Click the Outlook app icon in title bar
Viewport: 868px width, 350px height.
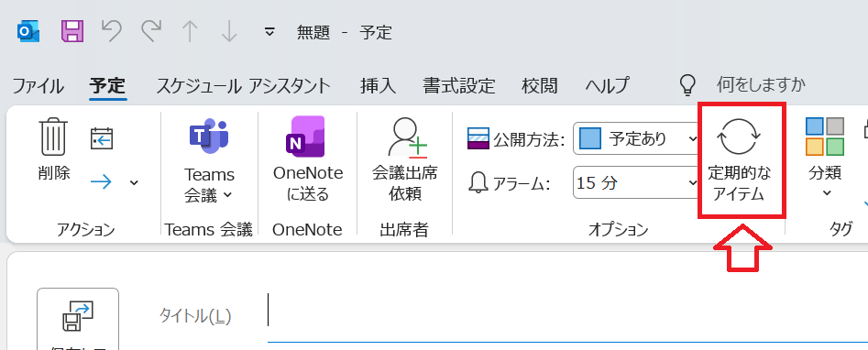(27, 32)
